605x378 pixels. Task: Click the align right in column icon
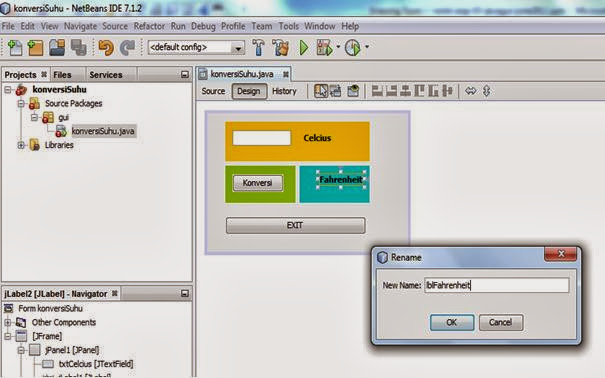tap(391, 91)
